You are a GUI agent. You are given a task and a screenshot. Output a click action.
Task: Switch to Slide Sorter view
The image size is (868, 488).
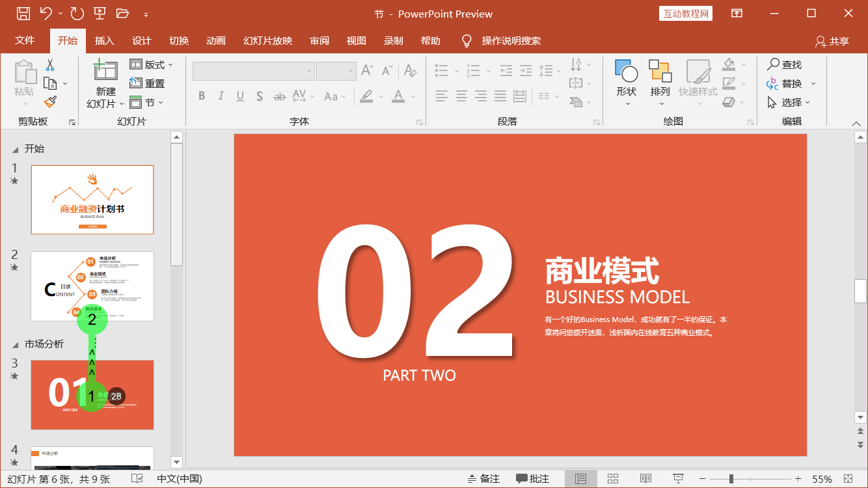coord(613,479)
